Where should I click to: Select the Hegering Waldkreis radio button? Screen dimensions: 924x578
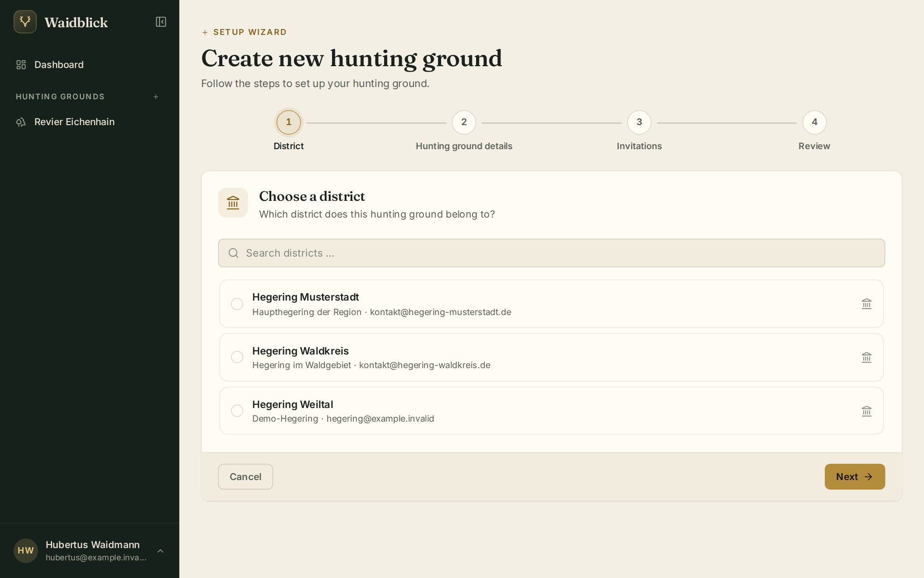(x=237, y=357)
